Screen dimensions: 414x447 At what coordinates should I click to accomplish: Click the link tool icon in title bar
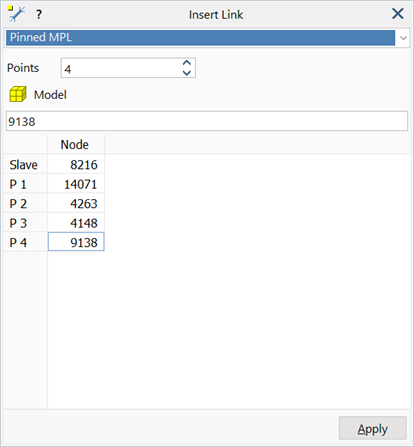16,14
